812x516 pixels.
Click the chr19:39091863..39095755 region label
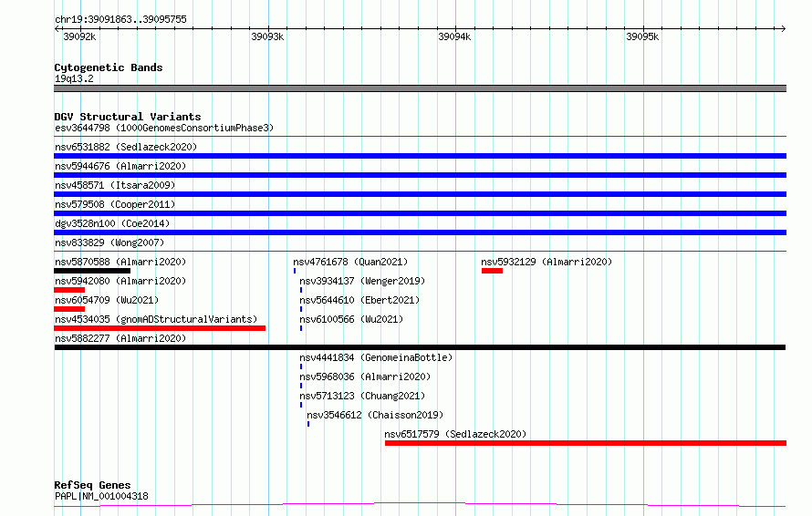(x=120, y=20)
